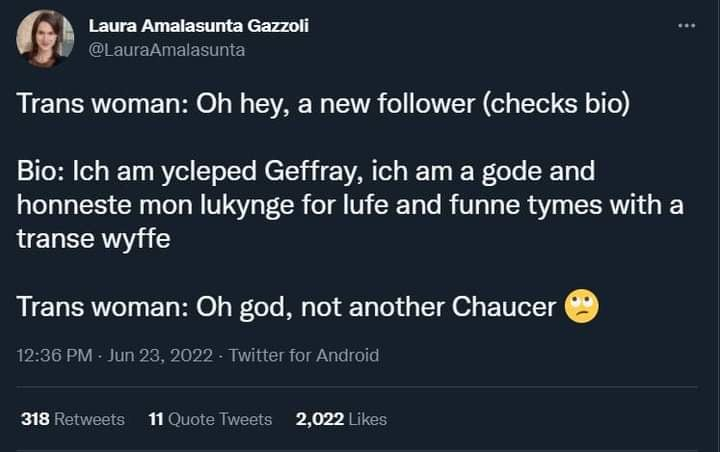Click the "11" quote tweet count number
The width and height of the screenshot is (720, 452).
pyautogui.click(x=155, y=419)
